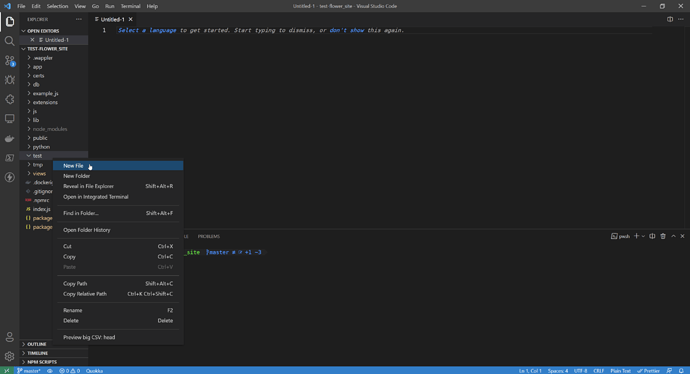Open the Source Control view
This screenshot has width=690, height=374.
(9, 60)
